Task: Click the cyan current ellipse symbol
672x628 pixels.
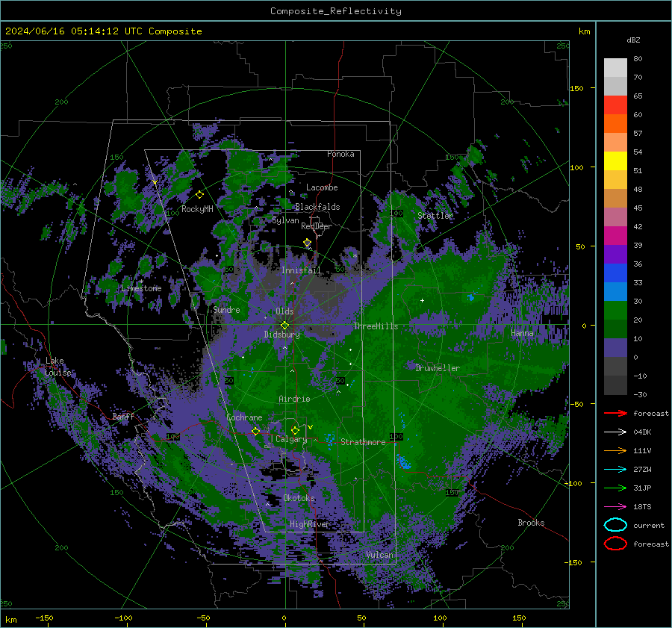Action: coord(615,525)
